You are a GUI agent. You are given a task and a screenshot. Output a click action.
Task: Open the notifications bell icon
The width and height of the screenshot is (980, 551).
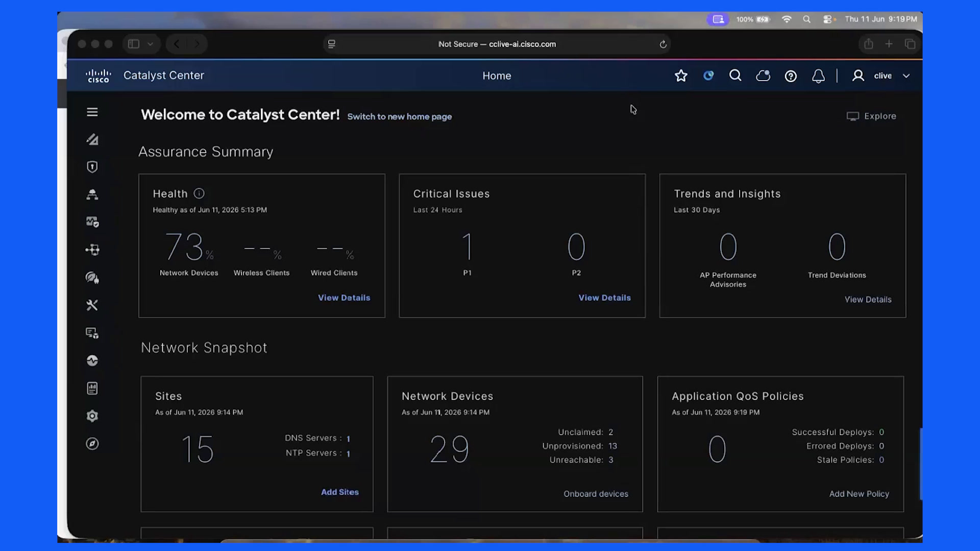pyautogui.click(x=818, y=76)
